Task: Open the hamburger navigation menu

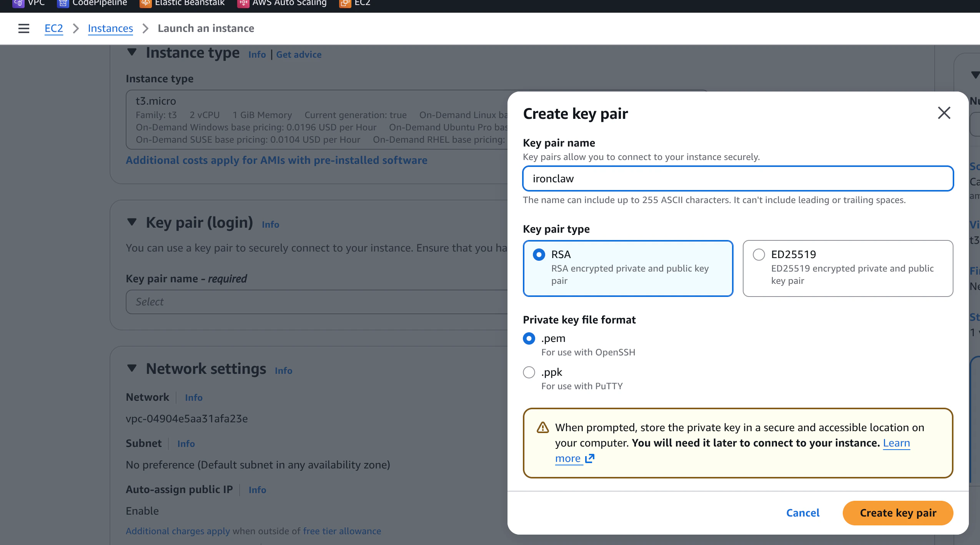Action: click(x=24, y=28)
